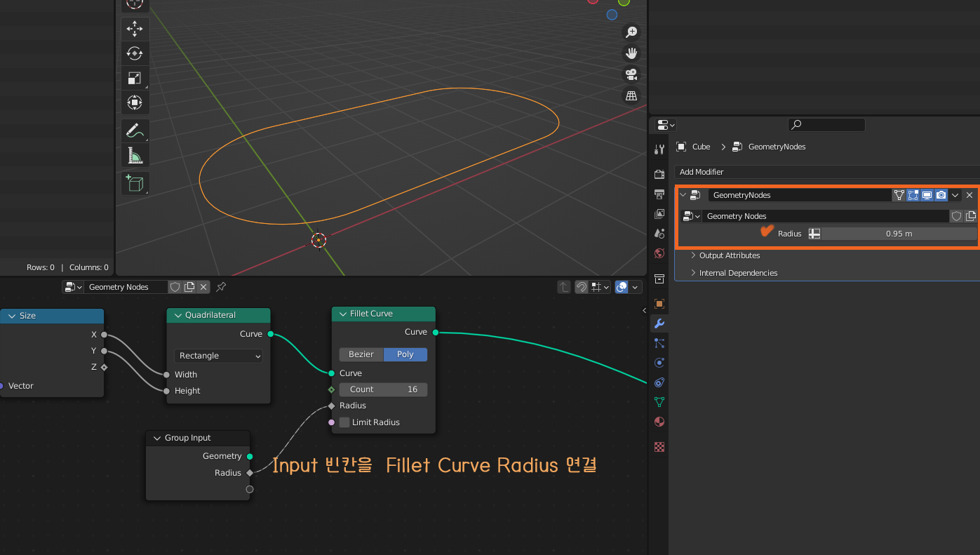Click the camera view icon in the viewport sidebar
The image size is (980, 555).
pyautogui.click(x=631, y=74)
